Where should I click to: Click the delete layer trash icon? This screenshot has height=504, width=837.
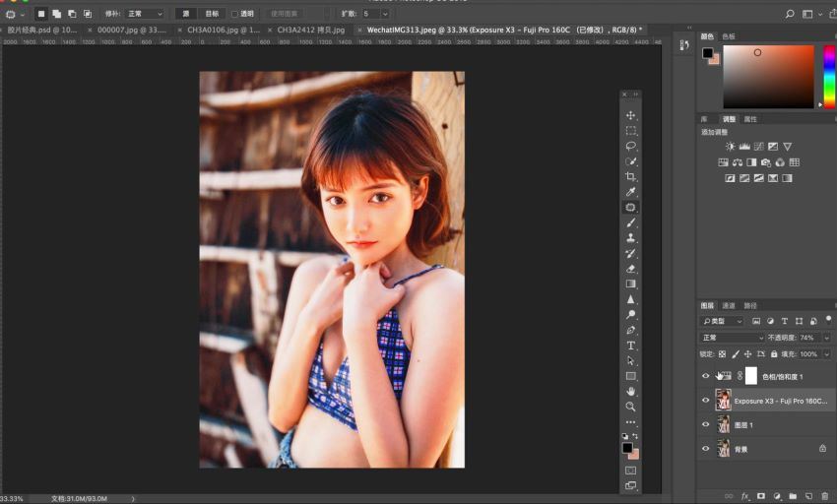[x=824, y=496]
